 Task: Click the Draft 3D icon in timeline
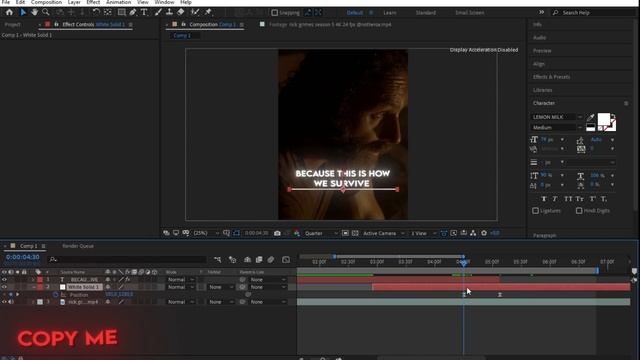(x=233, y=260)
